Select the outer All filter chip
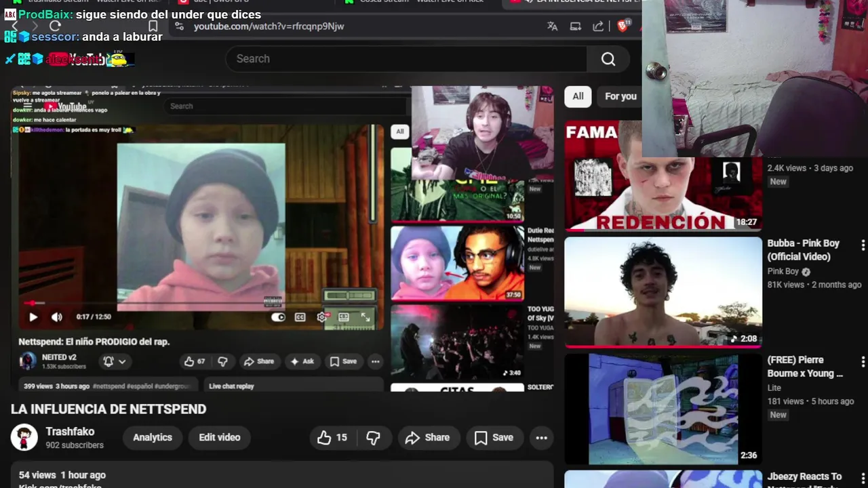The height and width of the screenshot is (488, 868). pyautogui.click(x=578, y=96)
